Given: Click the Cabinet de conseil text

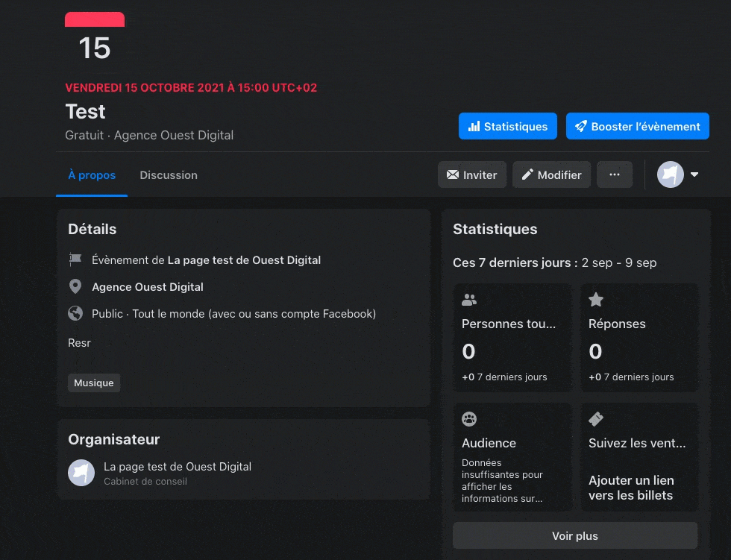Looking at the screenshot, I should [x=145, y=481].
